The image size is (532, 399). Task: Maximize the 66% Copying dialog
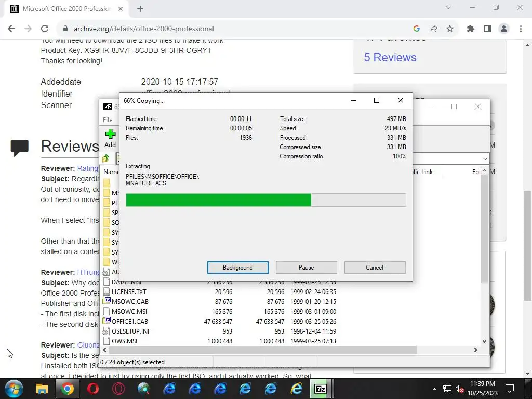pyautogui.click(x=376, y=100)
